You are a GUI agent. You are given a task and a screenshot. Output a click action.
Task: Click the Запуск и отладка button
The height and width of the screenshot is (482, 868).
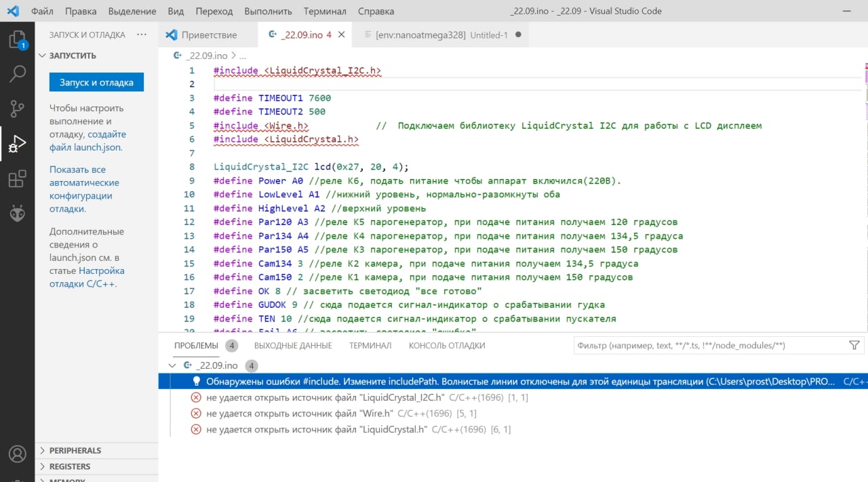click(x=96, y=82)
